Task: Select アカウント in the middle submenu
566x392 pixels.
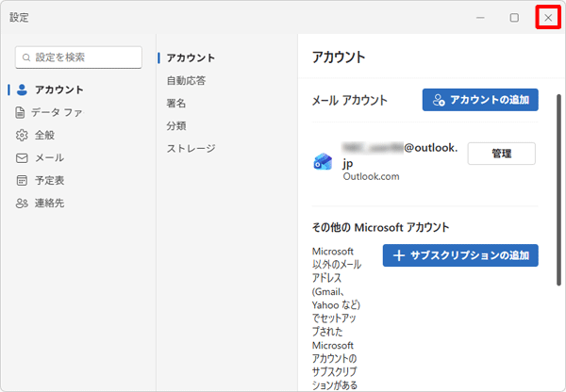Action: [191, 57]
